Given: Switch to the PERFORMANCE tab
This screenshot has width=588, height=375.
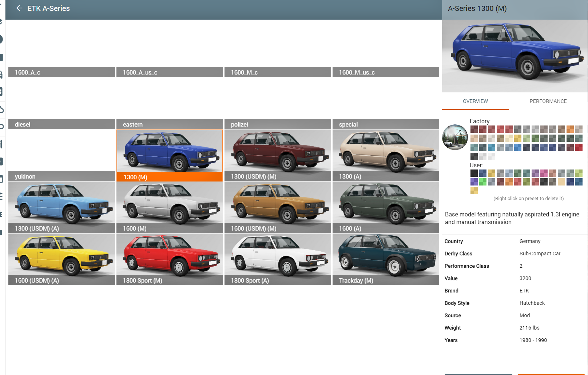Looking at the screenshot, I should tap(548, 101).
